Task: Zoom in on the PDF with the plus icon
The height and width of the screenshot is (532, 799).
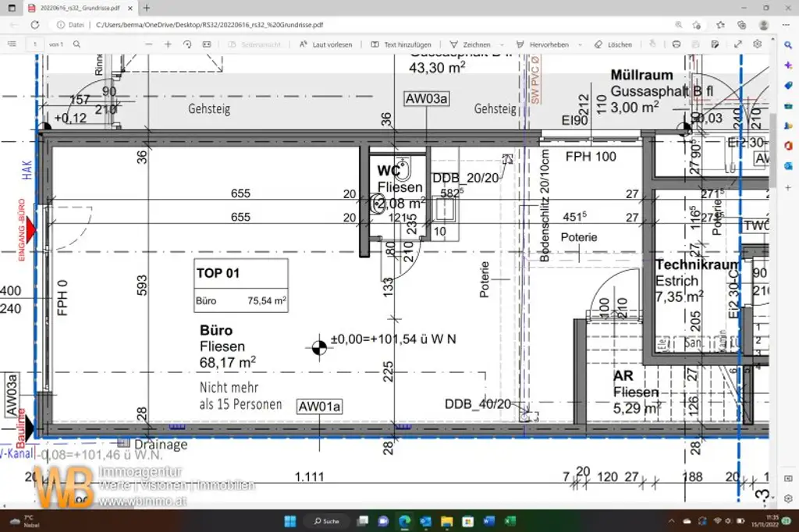Action: coord(167,44)
